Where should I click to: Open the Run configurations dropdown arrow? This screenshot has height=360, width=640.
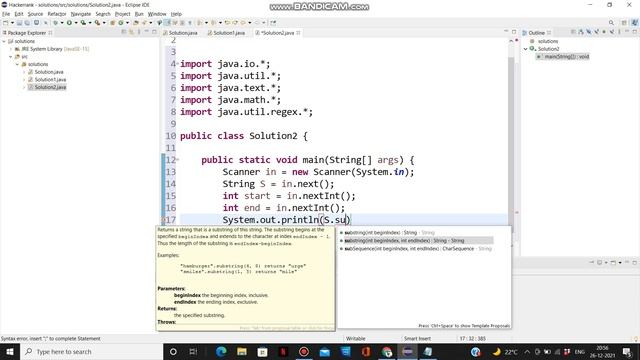(x=76, y=23)
